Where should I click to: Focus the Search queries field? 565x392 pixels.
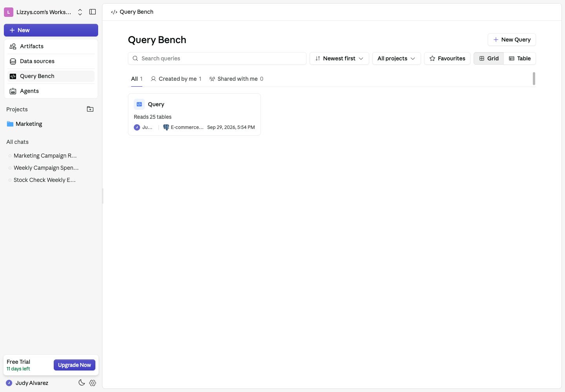[217, 58]
